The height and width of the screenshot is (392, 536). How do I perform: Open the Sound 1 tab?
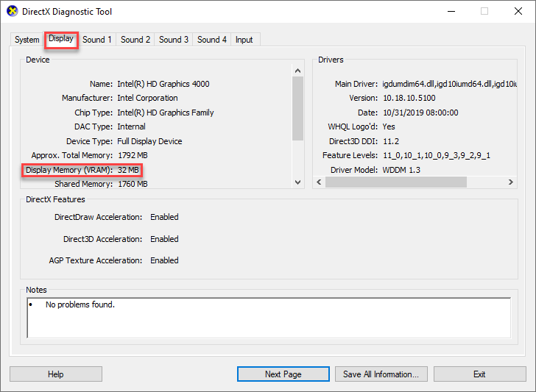coord(97,40)
